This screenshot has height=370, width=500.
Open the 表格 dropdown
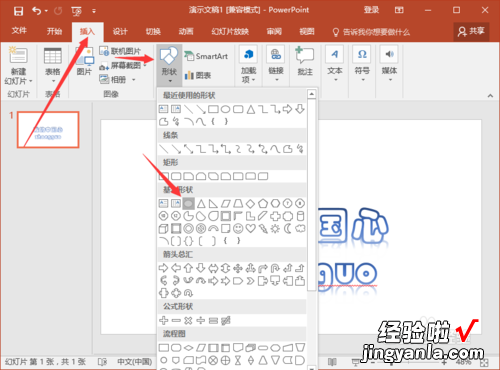[53, 81]
